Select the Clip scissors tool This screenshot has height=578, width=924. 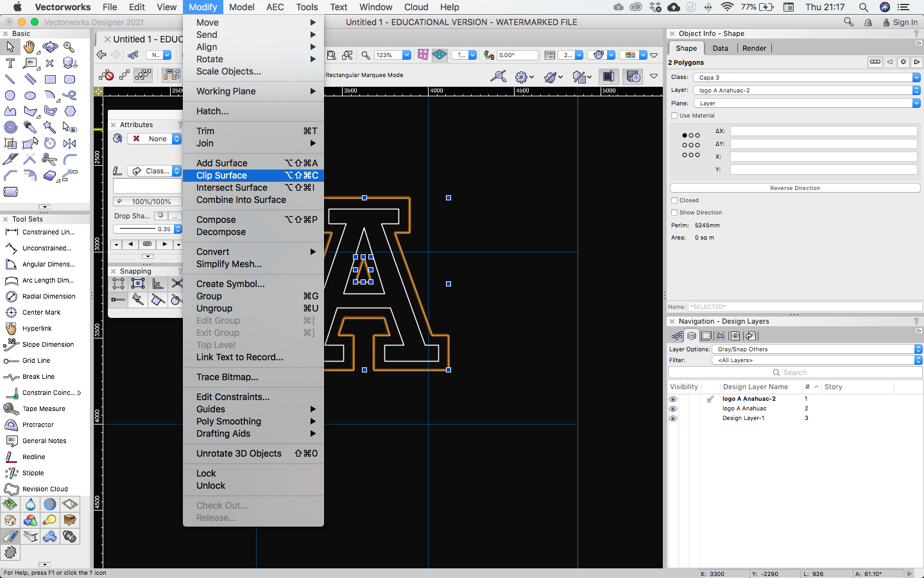tap(50, 159)
